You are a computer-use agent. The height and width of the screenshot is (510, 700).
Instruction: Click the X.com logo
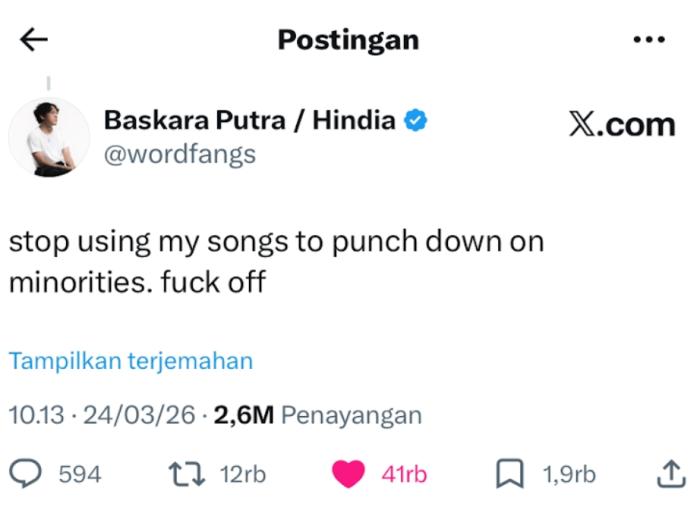[x=622, y=125]
